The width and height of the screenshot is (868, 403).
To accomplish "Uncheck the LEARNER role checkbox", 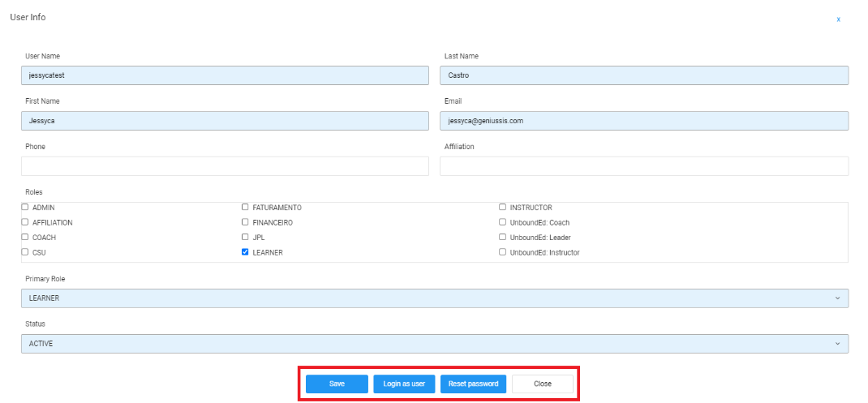I will tap(245, 252).
